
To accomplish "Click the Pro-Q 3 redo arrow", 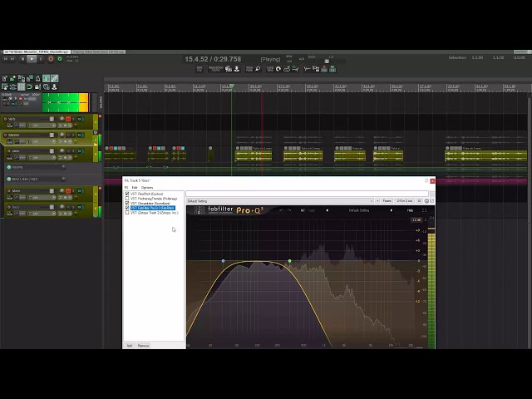I will (289, 210).
